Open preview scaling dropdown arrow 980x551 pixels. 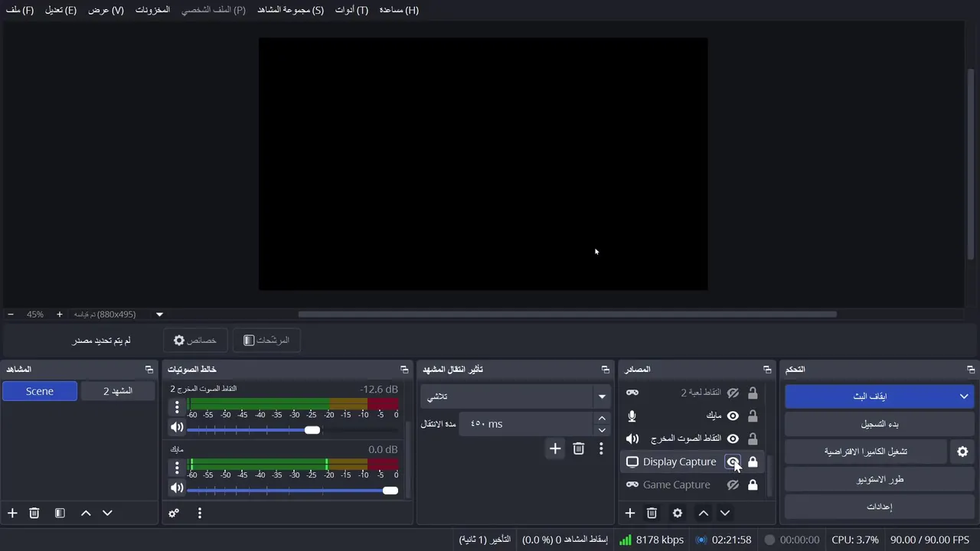159,315
